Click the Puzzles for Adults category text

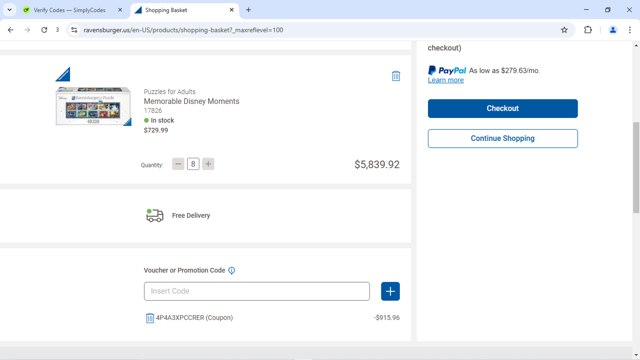coord(169,91)
